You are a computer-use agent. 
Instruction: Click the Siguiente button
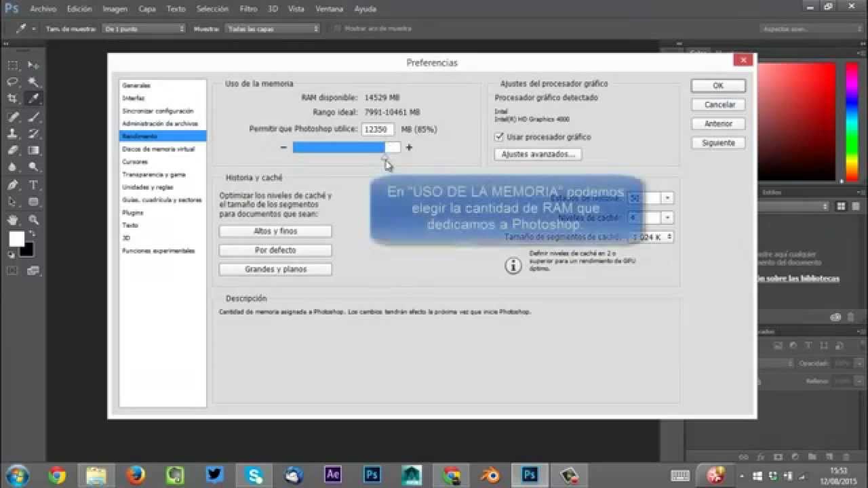(718, 143)
